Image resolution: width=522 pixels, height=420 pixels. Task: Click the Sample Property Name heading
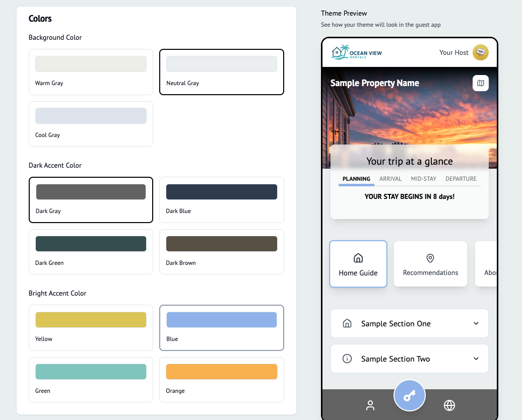coord(374,83)
